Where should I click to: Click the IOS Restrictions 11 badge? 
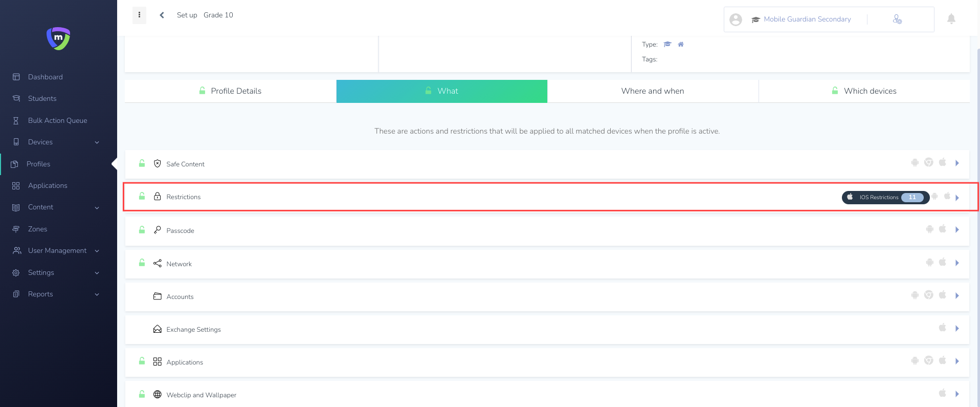[x=885, y=197]
